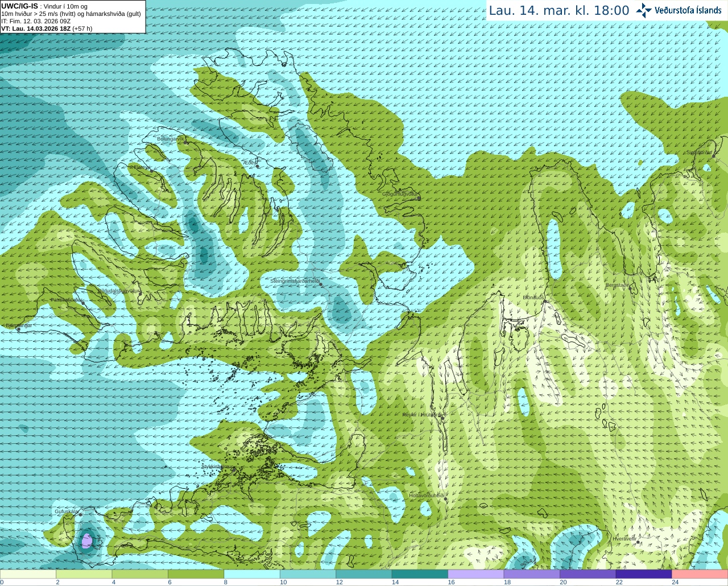Click the legend value '20'

563,582
